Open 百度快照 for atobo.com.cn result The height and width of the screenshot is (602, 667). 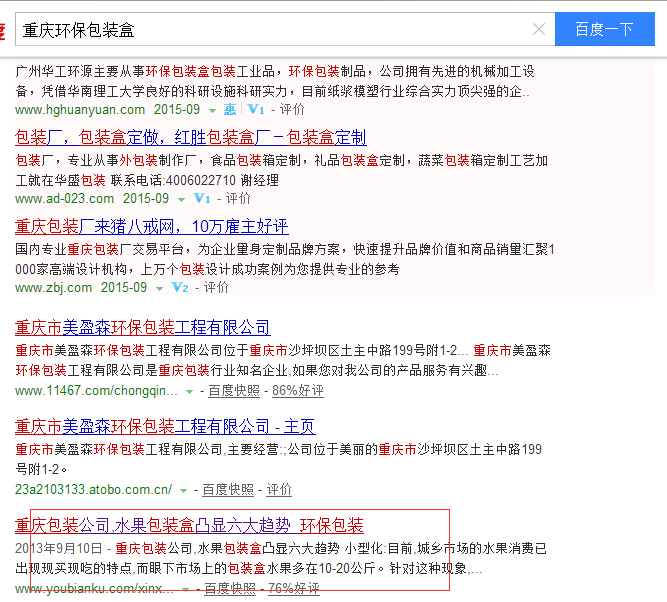coord(228,490)
